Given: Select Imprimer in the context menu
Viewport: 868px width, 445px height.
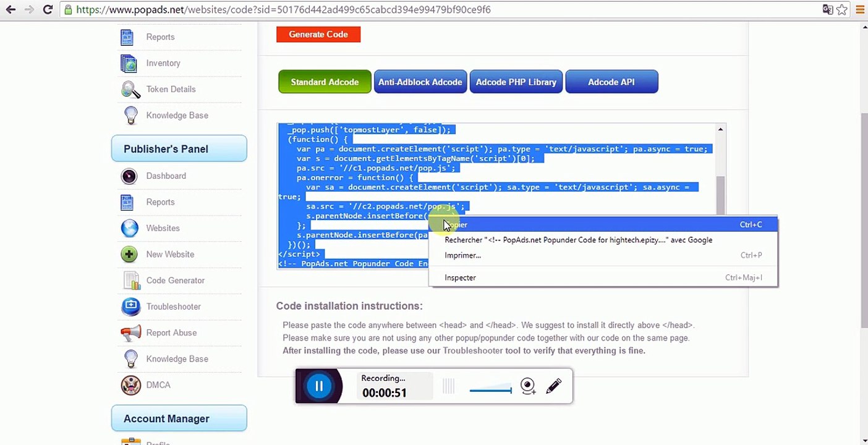Looking at the screenshot, I should [x=603, y=255].
